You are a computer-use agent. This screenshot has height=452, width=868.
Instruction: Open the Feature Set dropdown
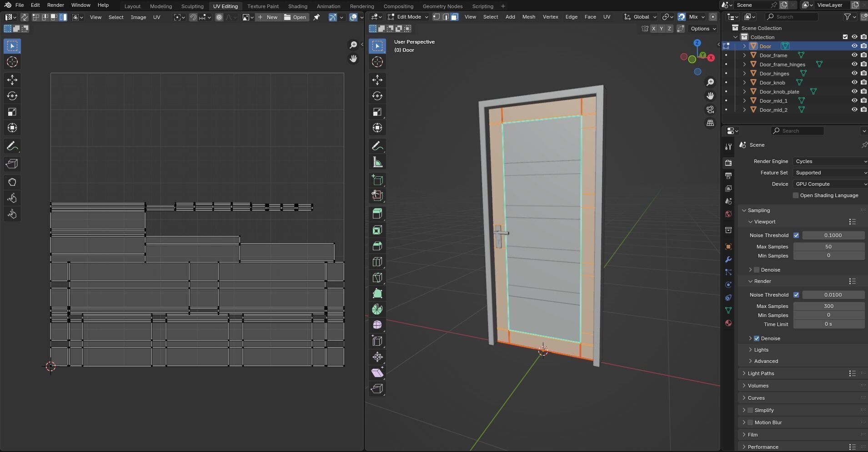click(x=830, y=173)
